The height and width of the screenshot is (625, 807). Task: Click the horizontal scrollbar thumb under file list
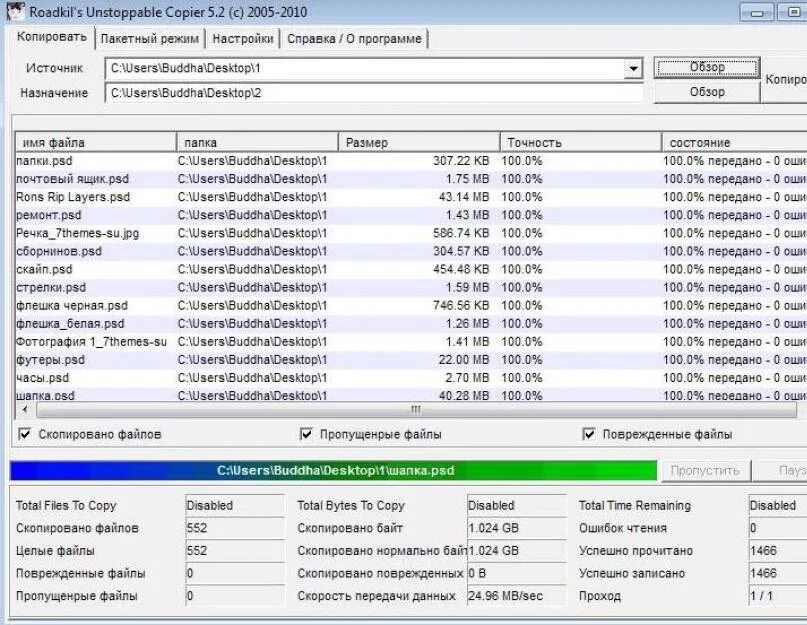click(x=416, y=410)
